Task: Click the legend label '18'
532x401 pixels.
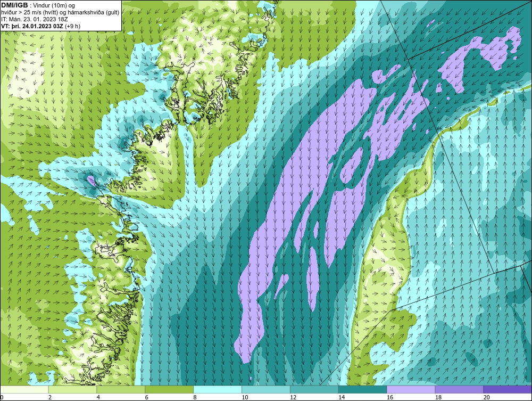Action: [x=438, y=397]
